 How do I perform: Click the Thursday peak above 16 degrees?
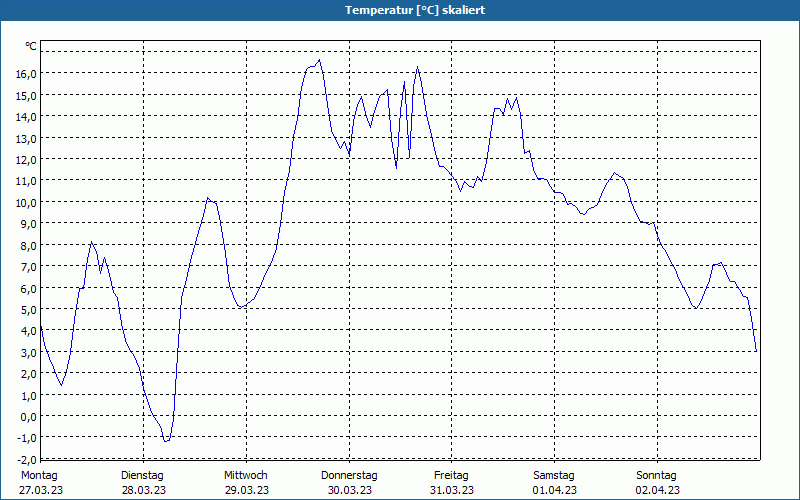pyautogui.click(x=417, y=67)
